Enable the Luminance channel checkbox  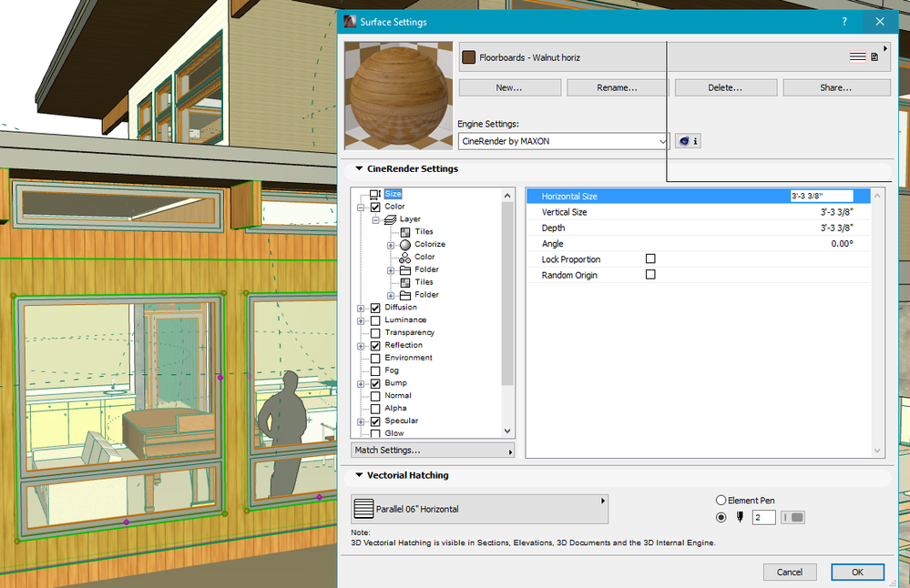pyautogui.click(x=375, y=320)
